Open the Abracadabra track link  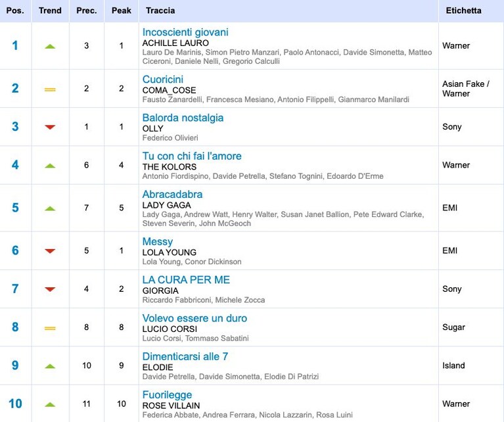coord(172,195)
